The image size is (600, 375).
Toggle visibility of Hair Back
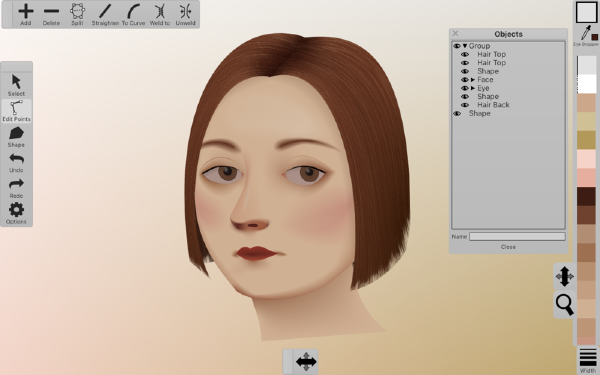(465, 105)
